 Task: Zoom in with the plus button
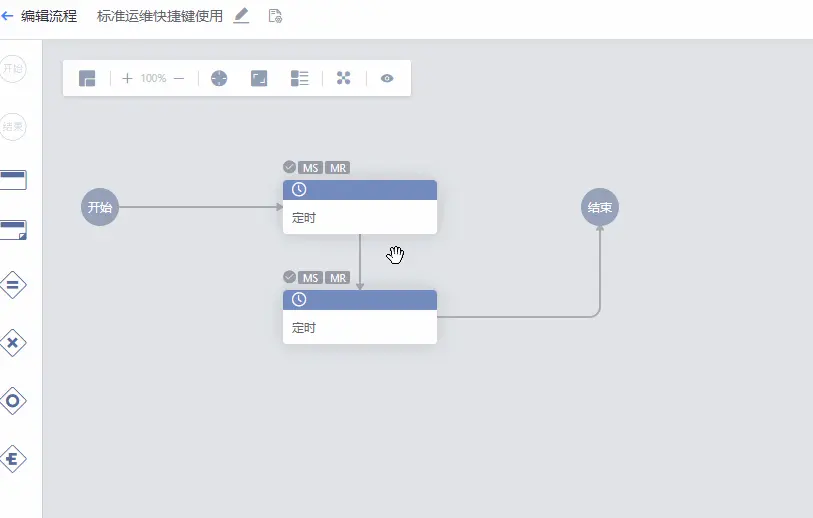127,78
